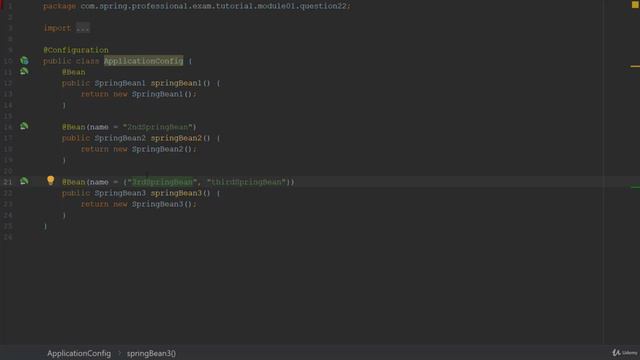Image resolution: width=640 pixels, height=360 pixels.
Task: Click 'return new SpringBean1();' statement
Action: click(138, 94)
